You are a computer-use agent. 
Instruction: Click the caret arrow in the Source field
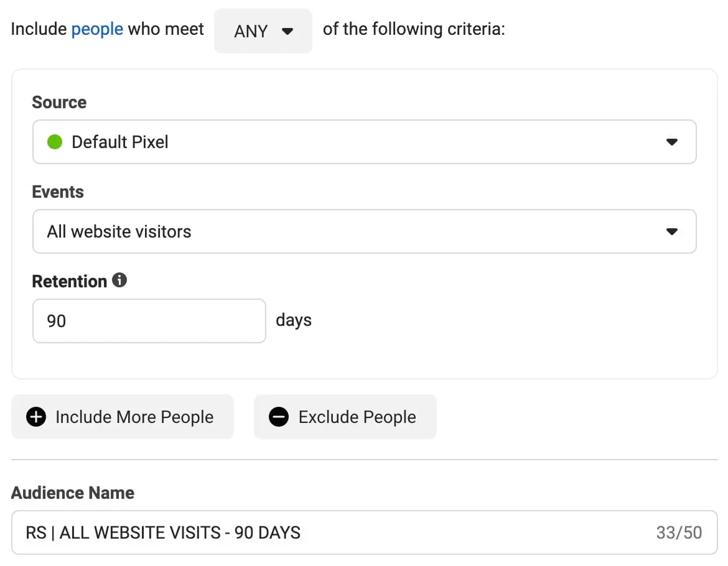(x=671, y=142)
